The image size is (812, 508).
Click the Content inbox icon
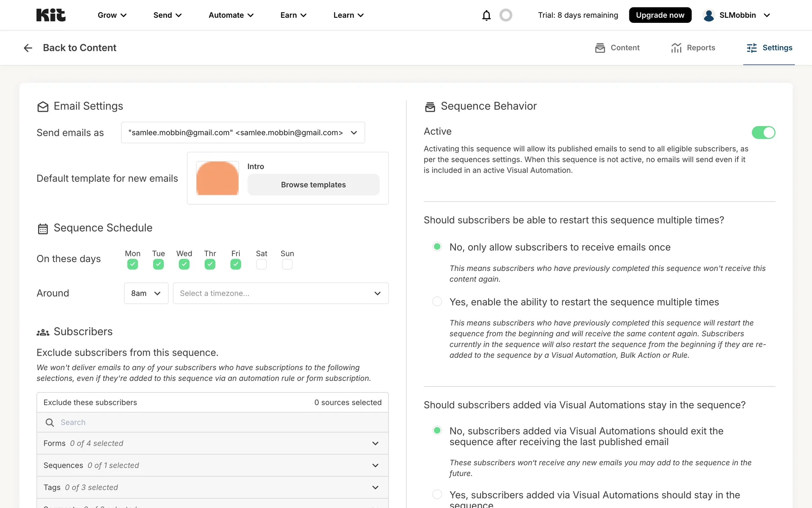pos(600,48)
